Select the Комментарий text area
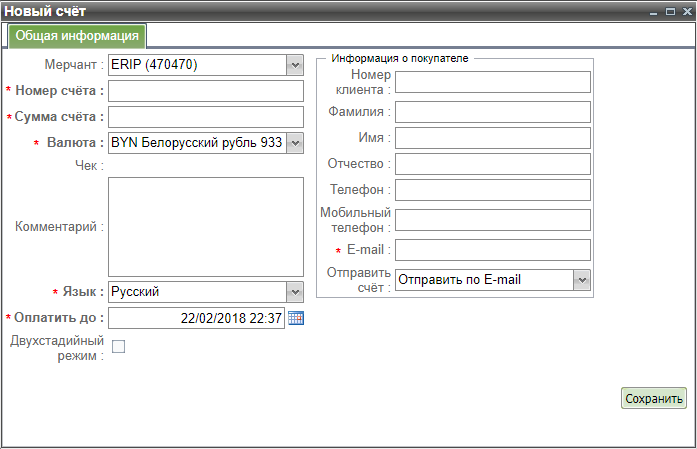697x449 pixels. coord(205,227)
